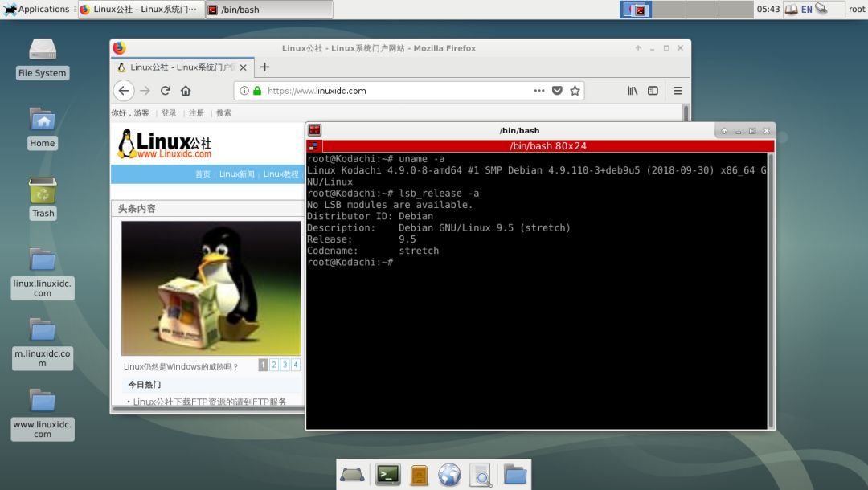868x490 pixels.
Task: Go to Firefox home page icon
Action: [186, 91]
